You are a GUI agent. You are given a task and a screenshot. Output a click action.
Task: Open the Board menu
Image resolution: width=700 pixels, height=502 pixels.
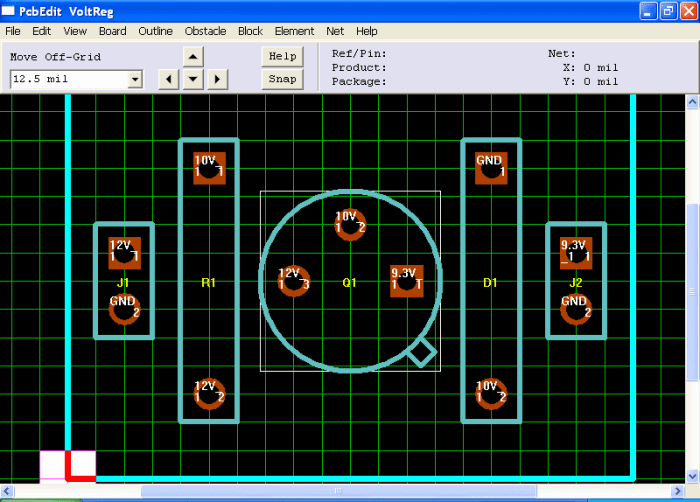pyautogui.click(x=112, y=31)
